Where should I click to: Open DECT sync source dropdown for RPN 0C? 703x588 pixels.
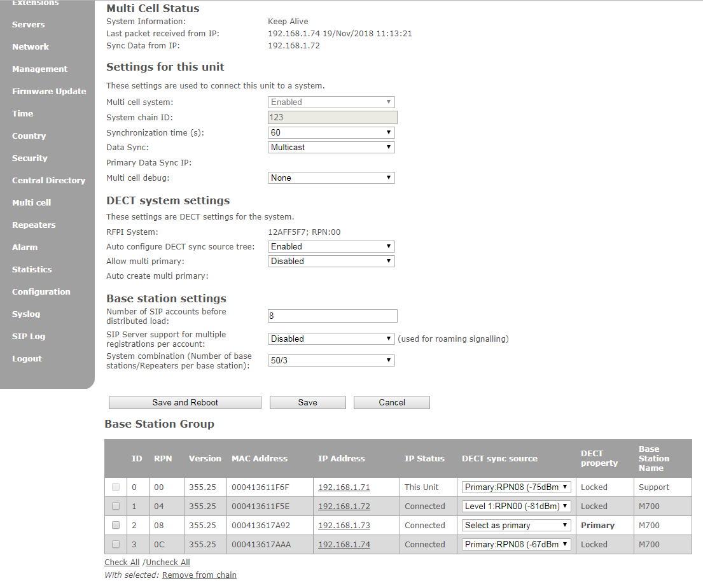(517, 544)
